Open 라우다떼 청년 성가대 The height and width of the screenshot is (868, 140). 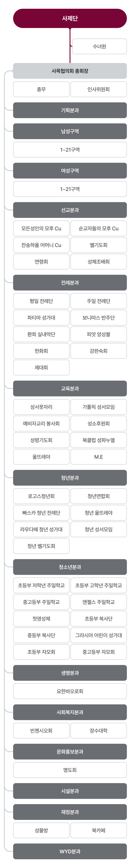(41, 529)
